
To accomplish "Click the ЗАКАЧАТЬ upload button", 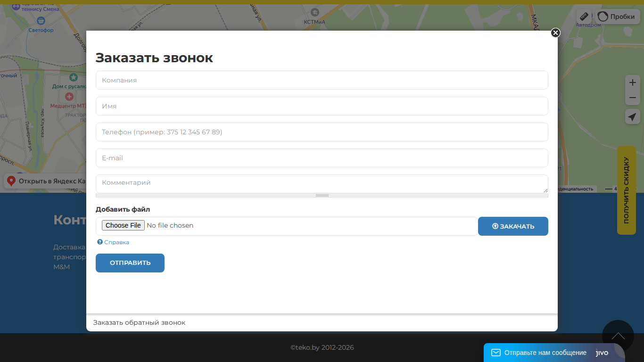I will click(513, 226).
